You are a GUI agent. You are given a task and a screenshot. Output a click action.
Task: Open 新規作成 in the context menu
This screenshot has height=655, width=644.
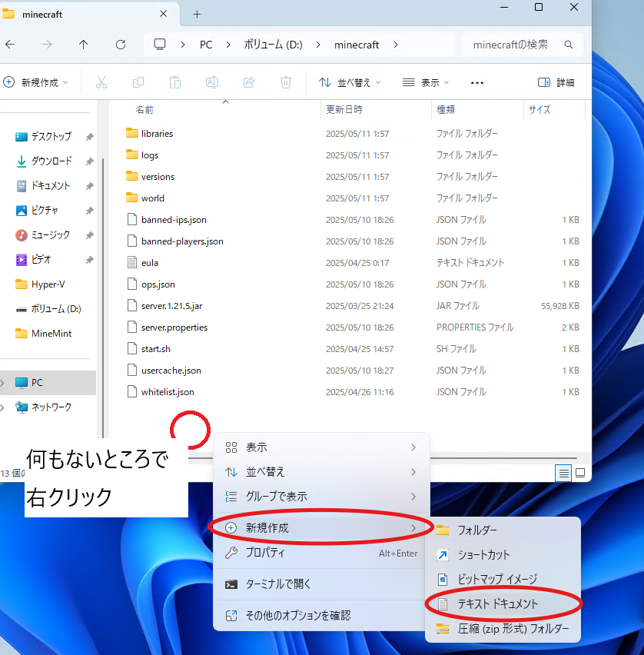click(321, 528)
